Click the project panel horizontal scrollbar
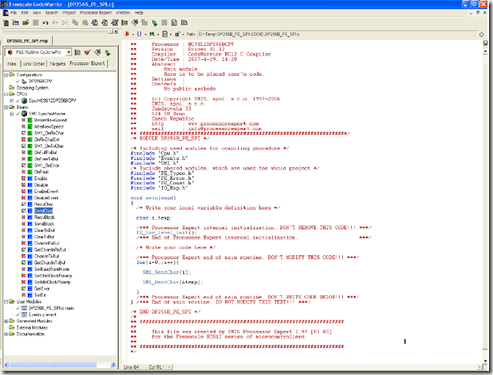The image size is (493, 375). tap(60, 365)
